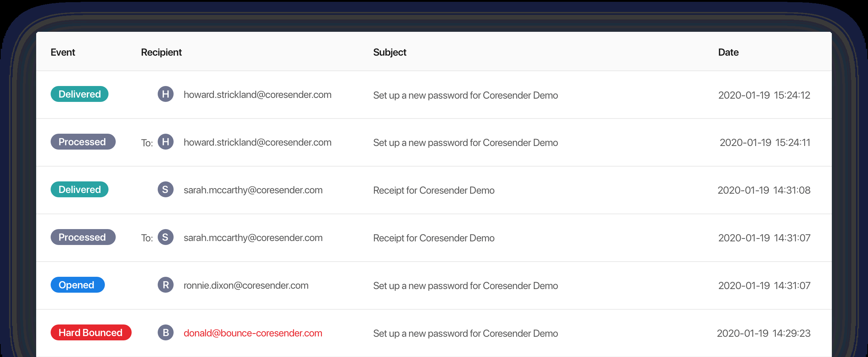This screenshot has width=868, height=357.
Task: Sort by the Recipient column header
Action: pyautogui.click(x=161, y=52)
